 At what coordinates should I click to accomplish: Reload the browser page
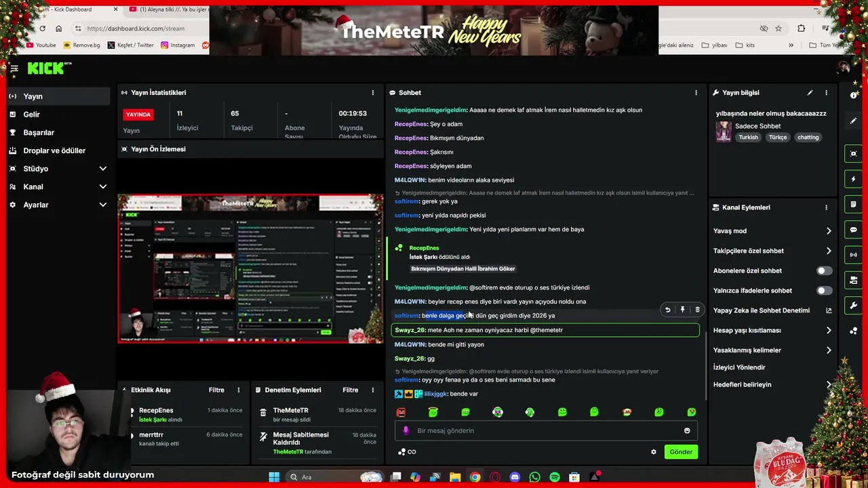42,28
